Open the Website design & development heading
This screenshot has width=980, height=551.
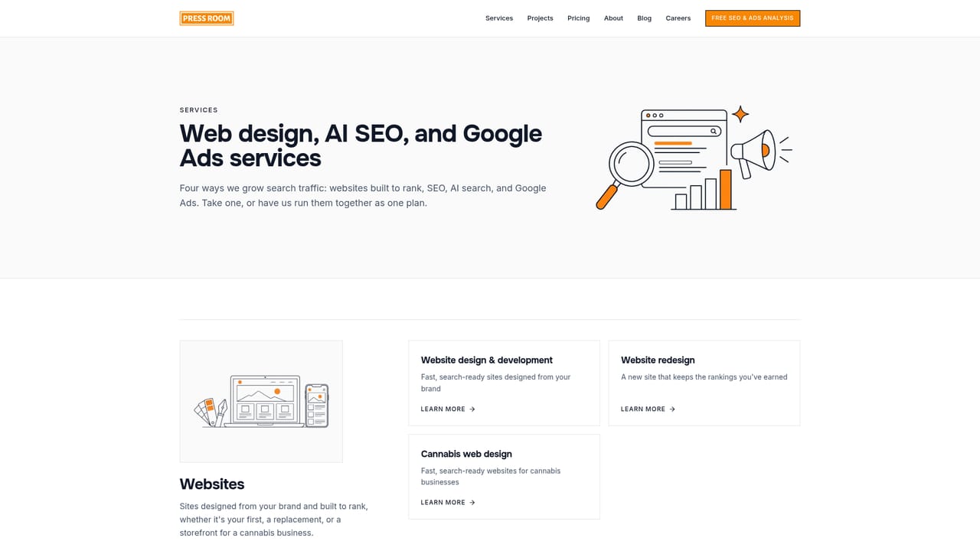[x=487, y=360]
